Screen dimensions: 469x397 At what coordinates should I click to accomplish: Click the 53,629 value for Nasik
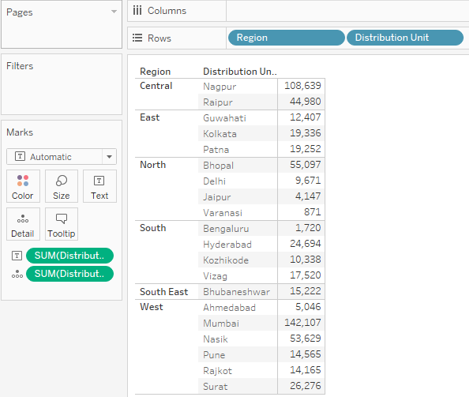coord(305,339)
